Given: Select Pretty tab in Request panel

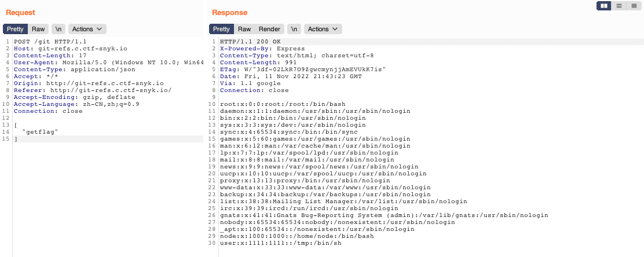Looking at the screenshot, I should tap(15, 29).
